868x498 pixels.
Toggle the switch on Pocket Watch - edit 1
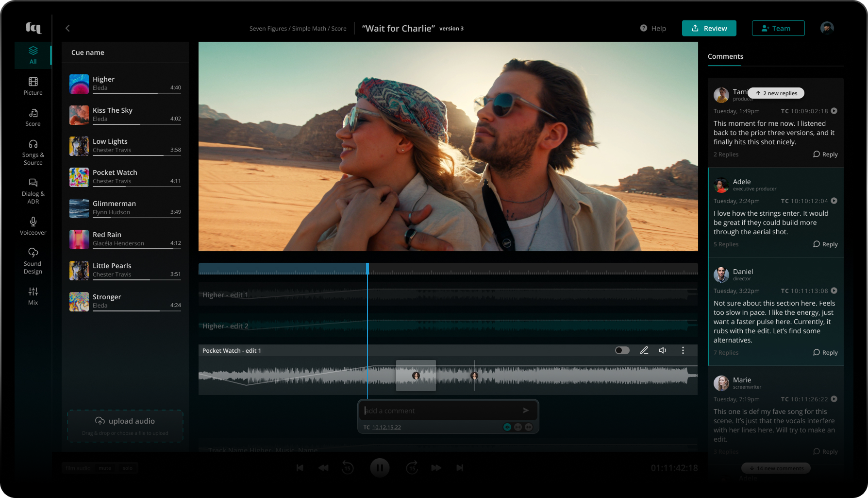coord(622,350)
